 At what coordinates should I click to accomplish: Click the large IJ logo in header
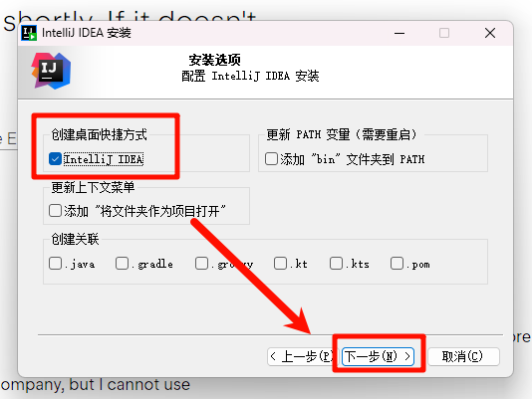coord(51,71)
